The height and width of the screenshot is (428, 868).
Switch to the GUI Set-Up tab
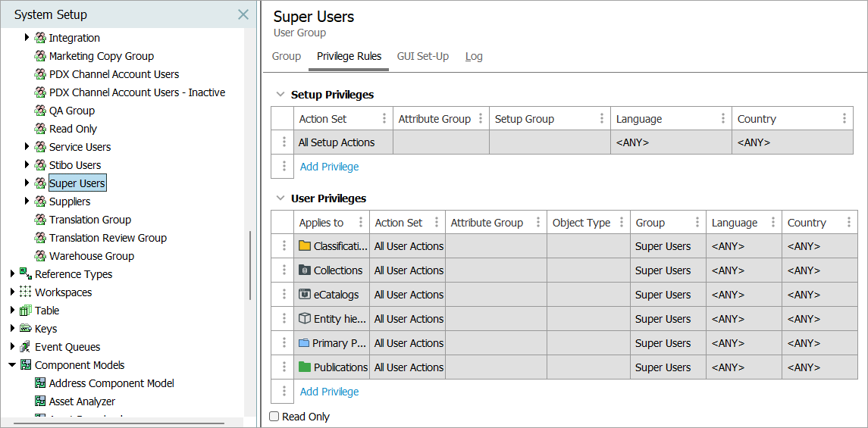click(423, 56)
